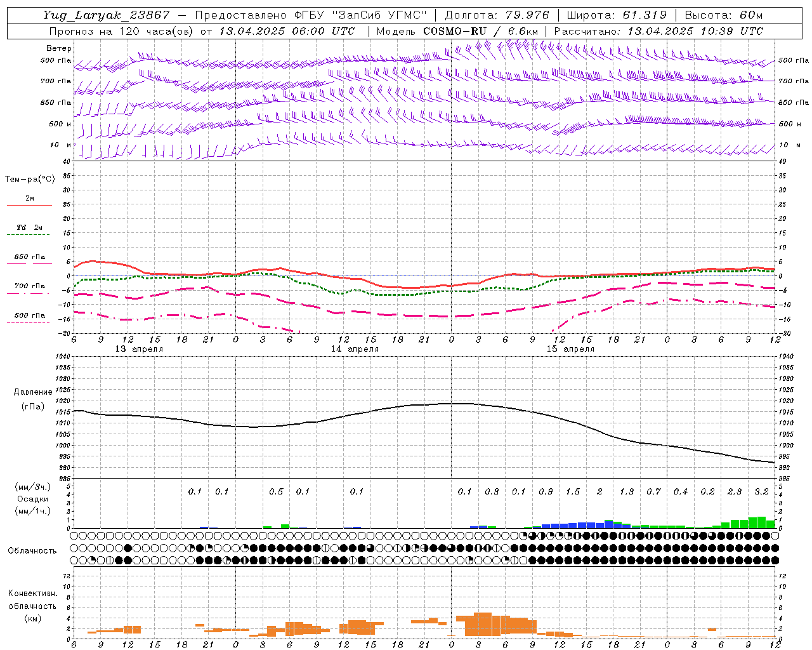Click the 'Конвективн.' convective cloud label

pyautogui.click(x=32, y=594)
